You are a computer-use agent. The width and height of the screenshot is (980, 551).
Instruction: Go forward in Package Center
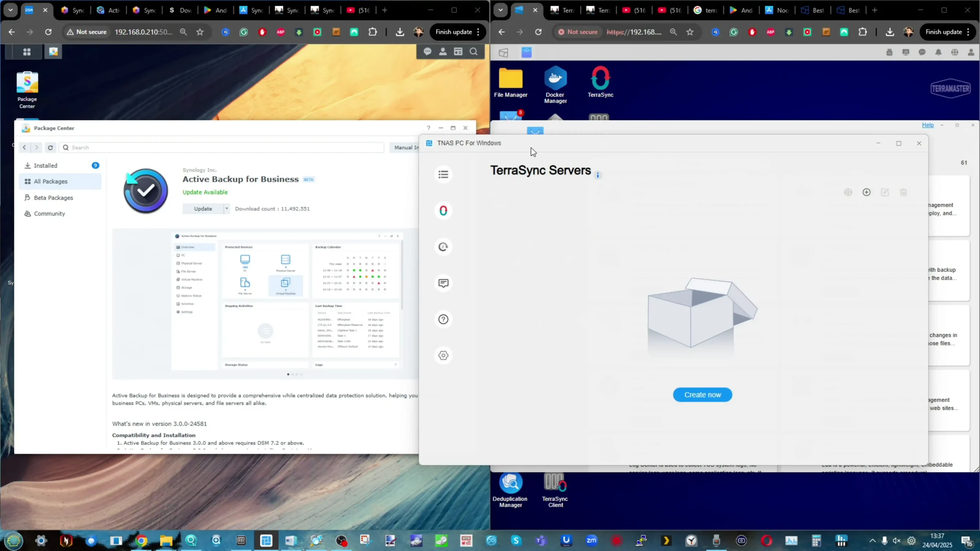click(x=37, y=147)
